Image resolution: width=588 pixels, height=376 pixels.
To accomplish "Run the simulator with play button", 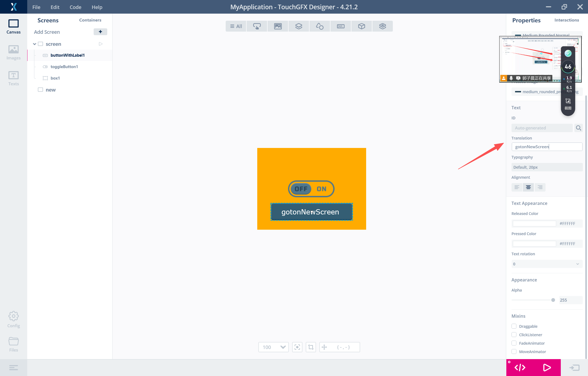I will [x=547, y=368].
